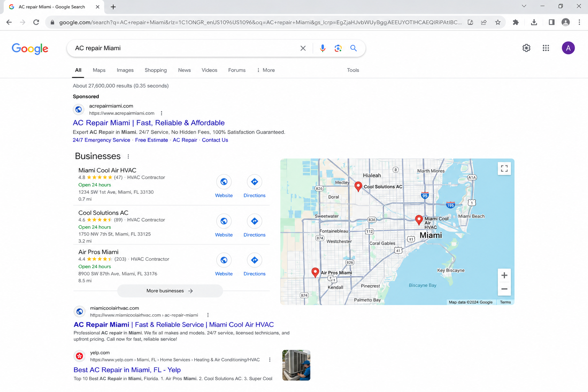Click the Google logo

(30, 49)
